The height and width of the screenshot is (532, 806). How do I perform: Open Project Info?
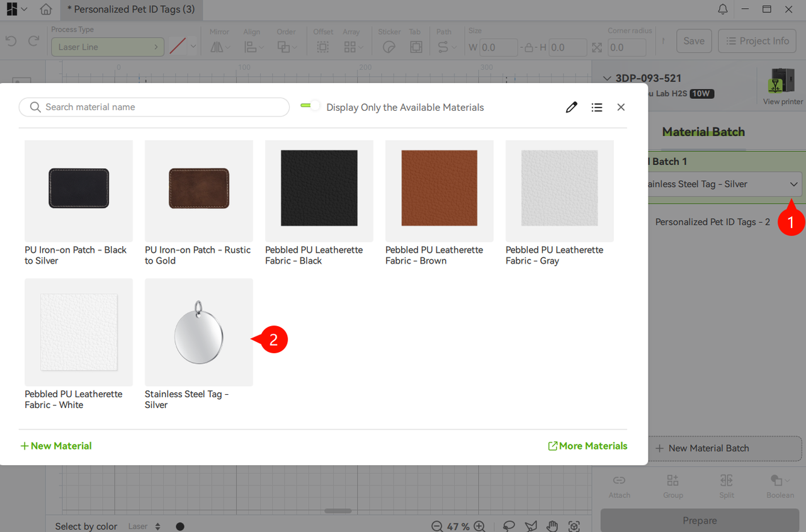tap(758, 41)
